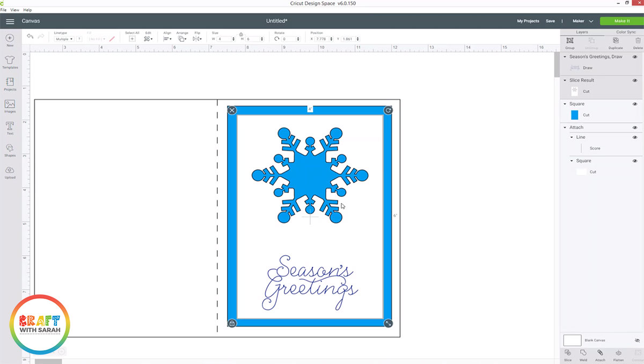The width and height of the screenshot is (644, 364).
Task: Open the Images panel
Action: (10, 105)
